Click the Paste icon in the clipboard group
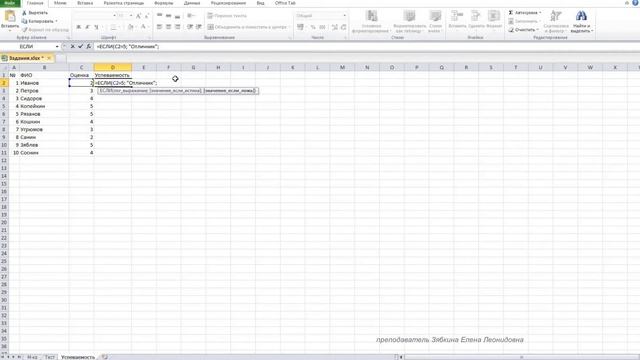This screenshot has width=640, height=360. click(10, 17)
